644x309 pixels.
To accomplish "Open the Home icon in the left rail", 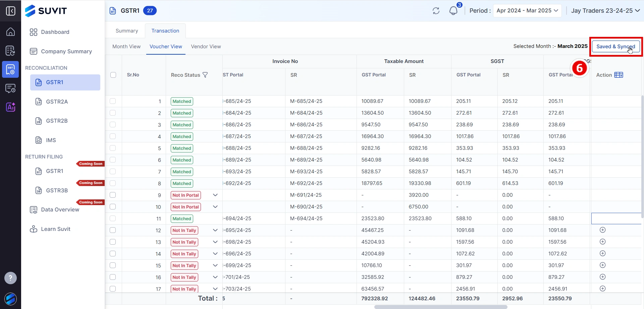I will 10,32.
